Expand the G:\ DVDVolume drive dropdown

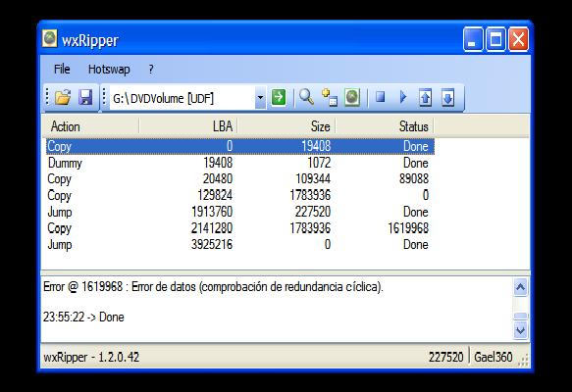[260, 98]
